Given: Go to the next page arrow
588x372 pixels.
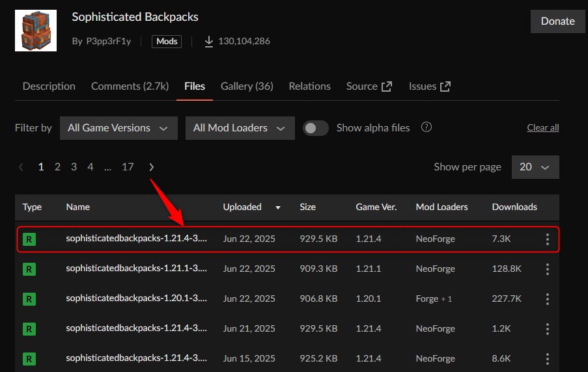Looking at the screenshot, I should pyautogui.click(x=152, y=167).
